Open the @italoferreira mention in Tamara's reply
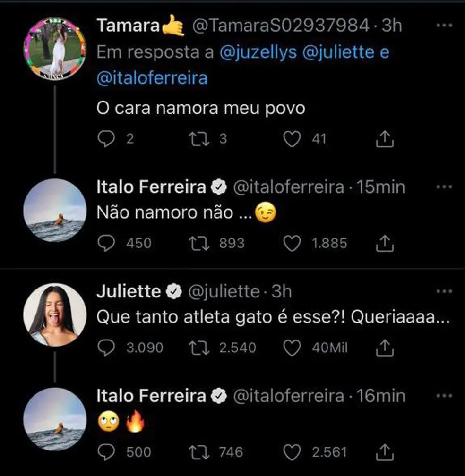This screenshot has height=476, width=465. coord(152,78)
